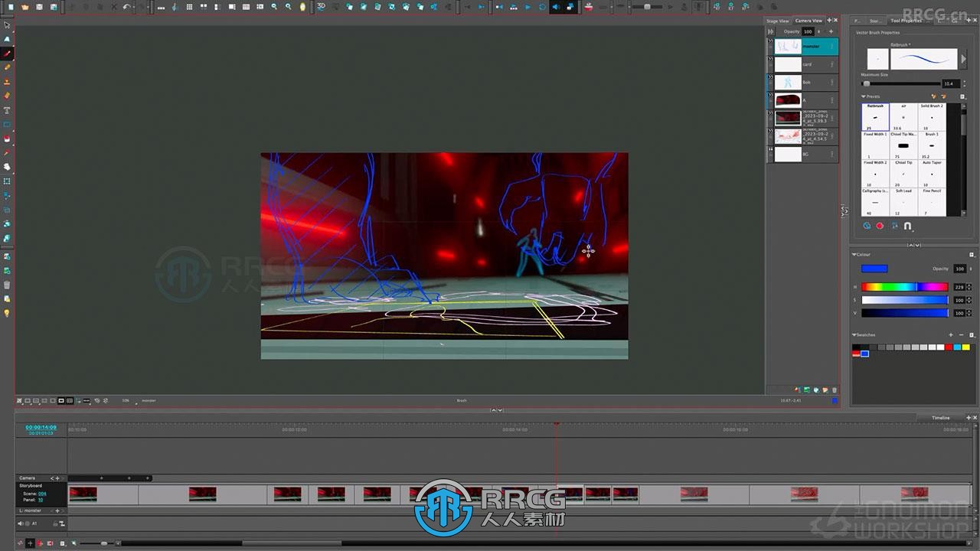Collapse the Colour section
The image size is (980, 551).
point(854,254)
